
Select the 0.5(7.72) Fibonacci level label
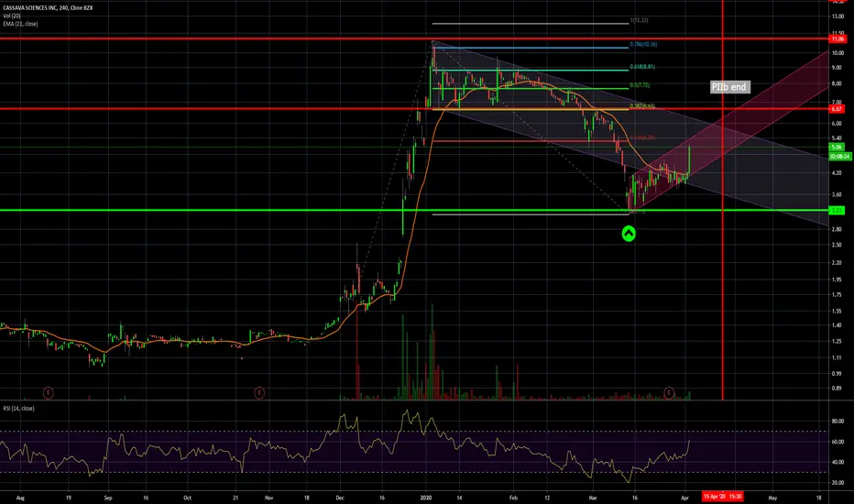click(x=640, y=85)
